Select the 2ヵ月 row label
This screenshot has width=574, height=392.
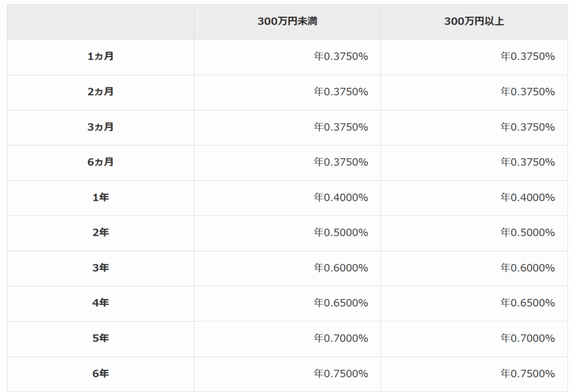[x=101, y=92]
